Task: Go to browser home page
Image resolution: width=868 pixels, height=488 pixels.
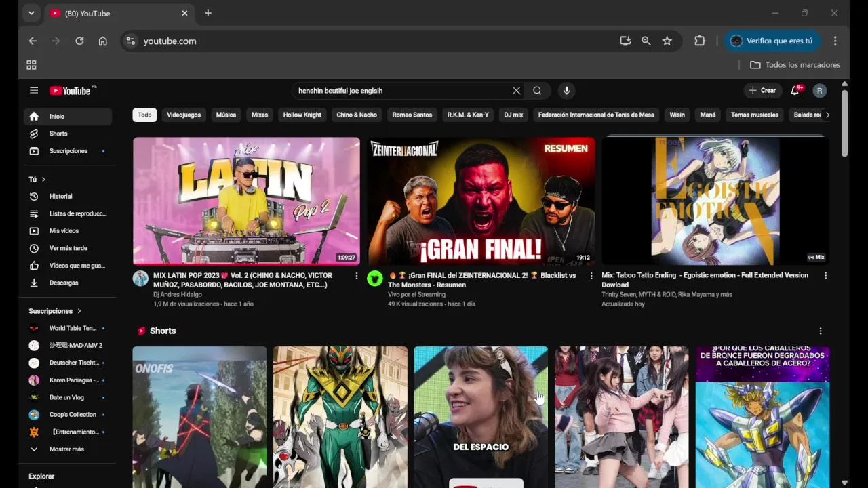Action: [x=102, y=41]
